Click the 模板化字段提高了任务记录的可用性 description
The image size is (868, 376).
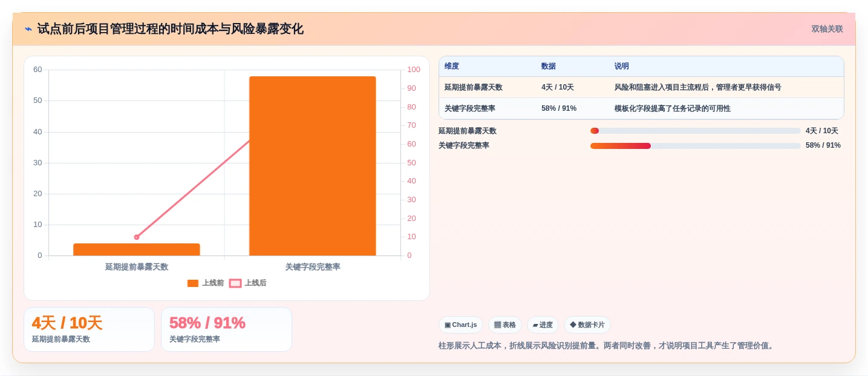pos(673,108)
